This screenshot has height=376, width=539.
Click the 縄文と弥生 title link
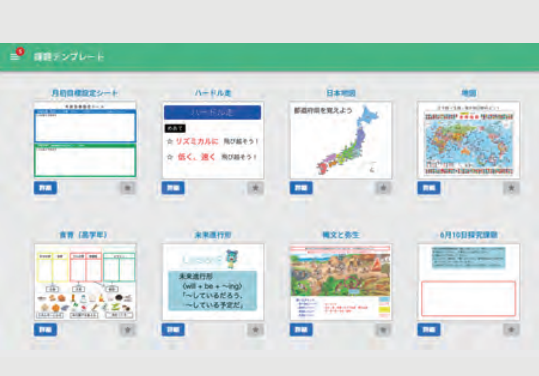[341, 235]
